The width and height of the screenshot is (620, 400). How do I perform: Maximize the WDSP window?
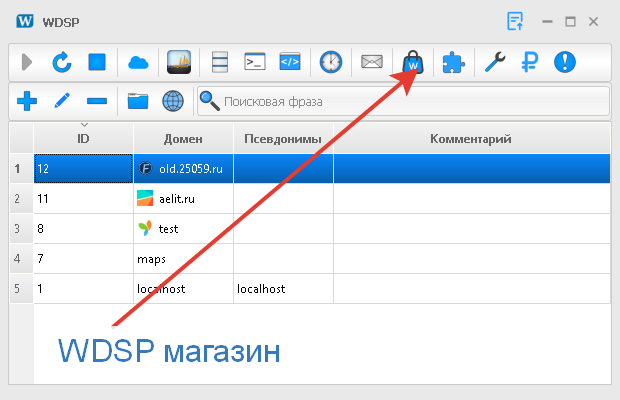tap(570, 22)
